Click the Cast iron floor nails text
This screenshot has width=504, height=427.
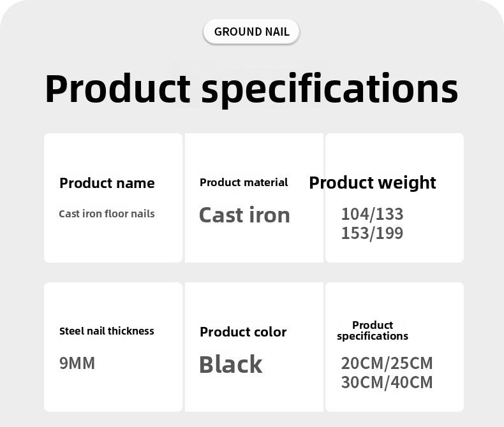pyautogui.click(x=107, y=214)
